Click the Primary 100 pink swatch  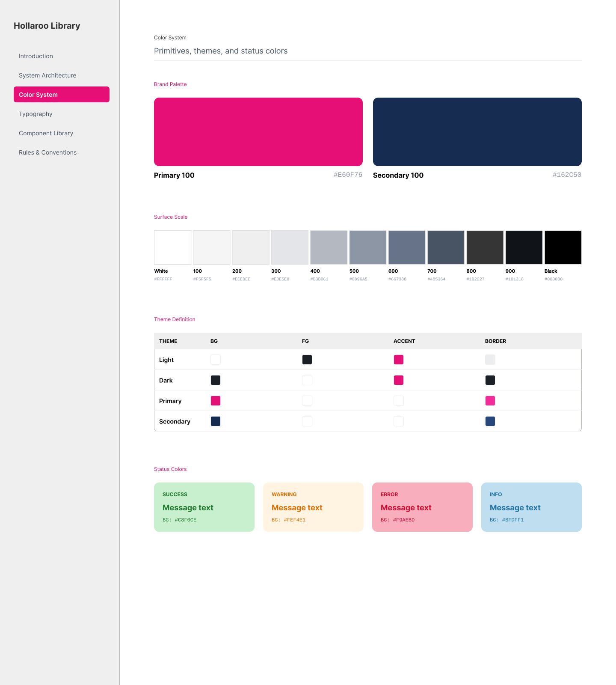coord(258,132)
